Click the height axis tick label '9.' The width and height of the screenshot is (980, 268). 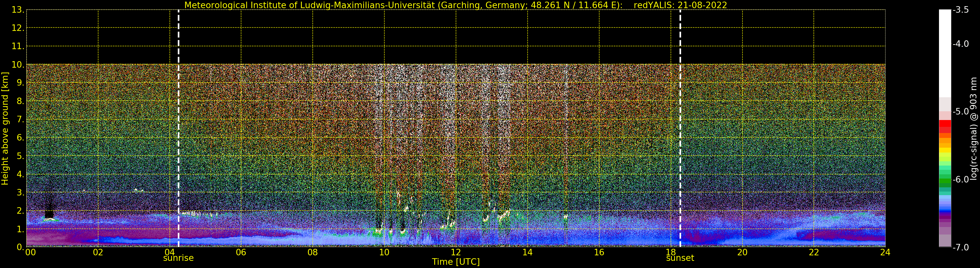[21, 83]
